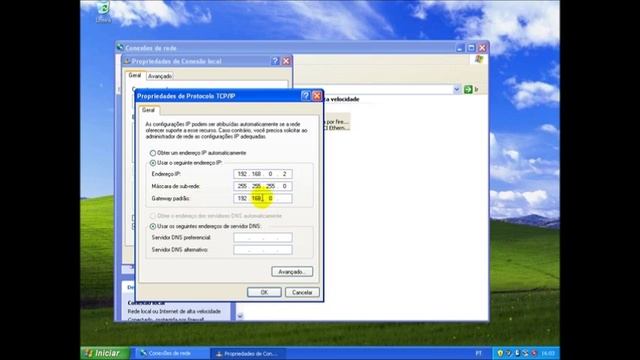The image size is (640, 360).
Task: Select Obter um endereço IP automaticamente
Action: (153, 153)
